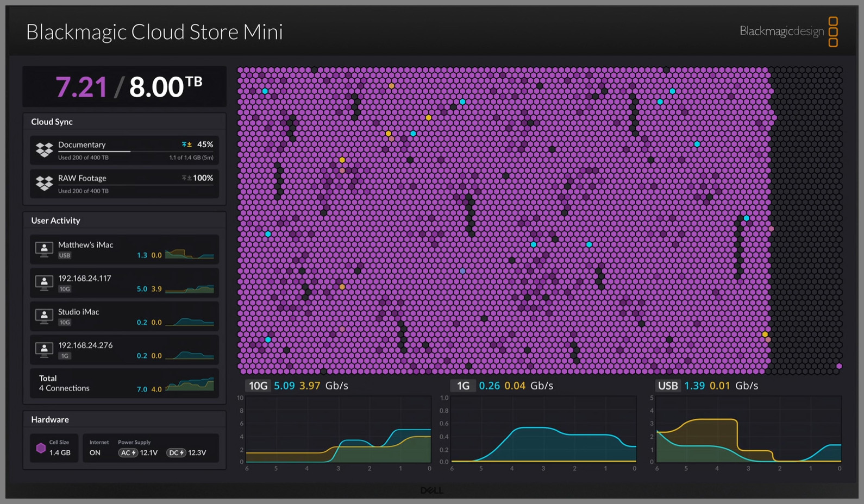Viewport: 864px width, 504px height.
Task: Click the '1.4 GB' cell size value
Action: tap(60, 453)
